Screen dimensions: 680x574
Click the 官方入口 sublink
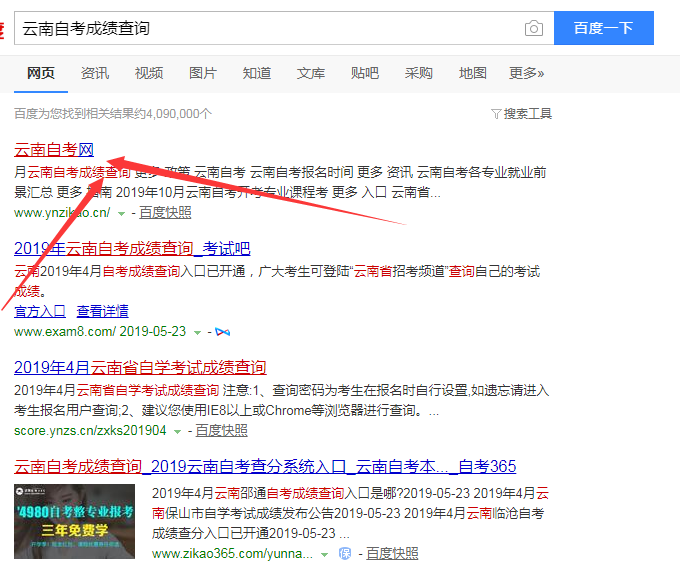(40, 311)
